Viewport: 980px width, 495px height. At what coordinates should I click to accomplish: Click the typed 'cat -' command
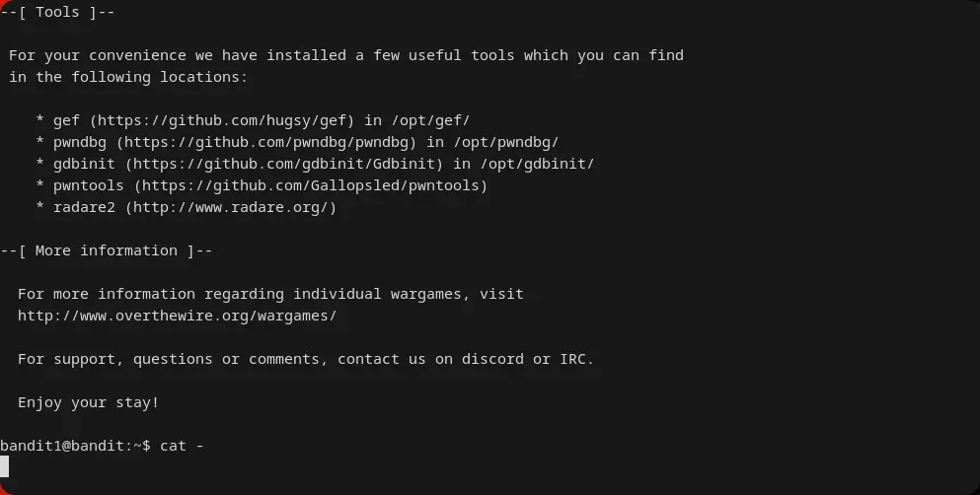[182, 446]
